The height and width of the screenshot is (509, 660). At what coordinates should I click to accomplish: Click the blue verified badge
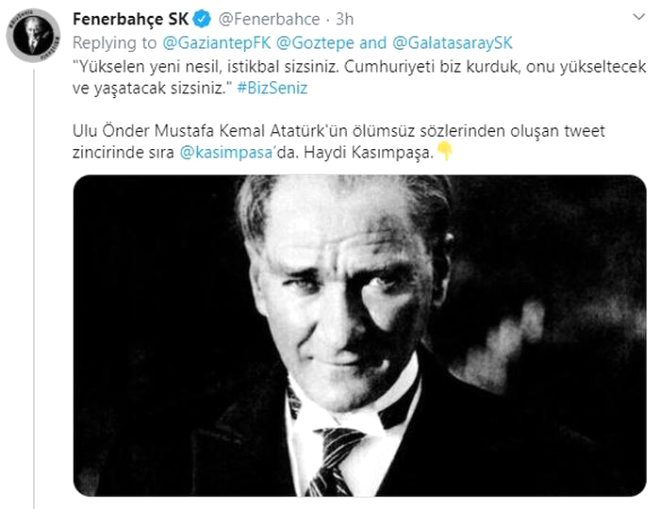point(202,19)
